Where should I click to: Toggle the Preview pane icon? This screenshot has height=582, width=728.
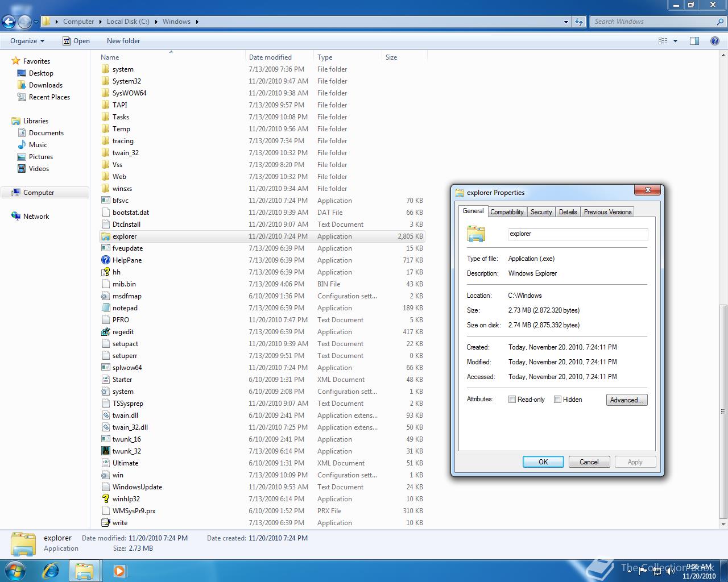[x=694, y=41]
